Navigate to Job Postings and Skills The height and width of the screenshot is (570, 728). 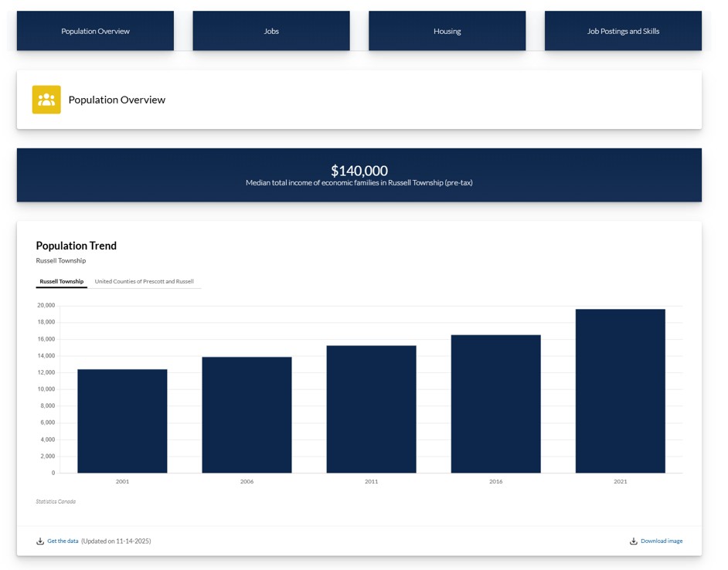click(623, 31)
